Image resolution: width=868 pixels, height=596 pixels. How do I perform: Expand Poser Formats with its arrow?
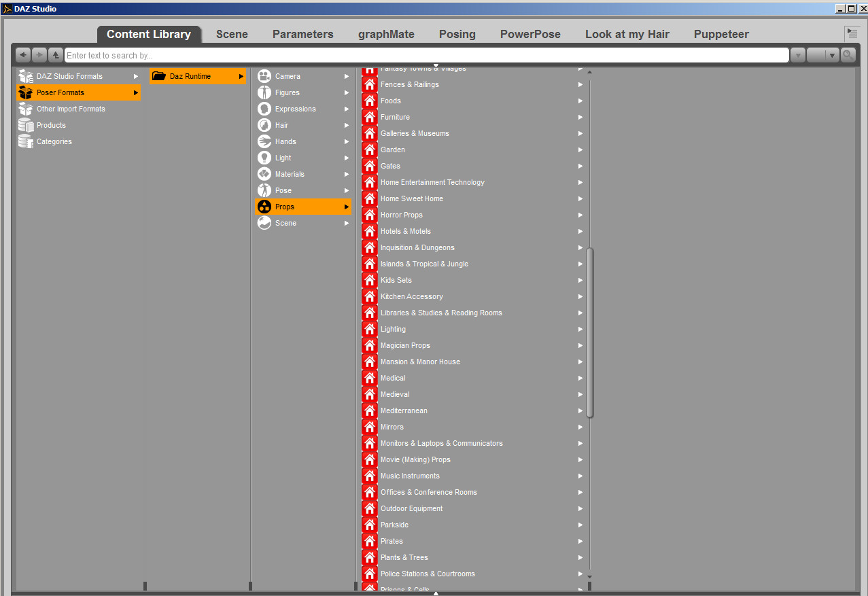point(136,92)
